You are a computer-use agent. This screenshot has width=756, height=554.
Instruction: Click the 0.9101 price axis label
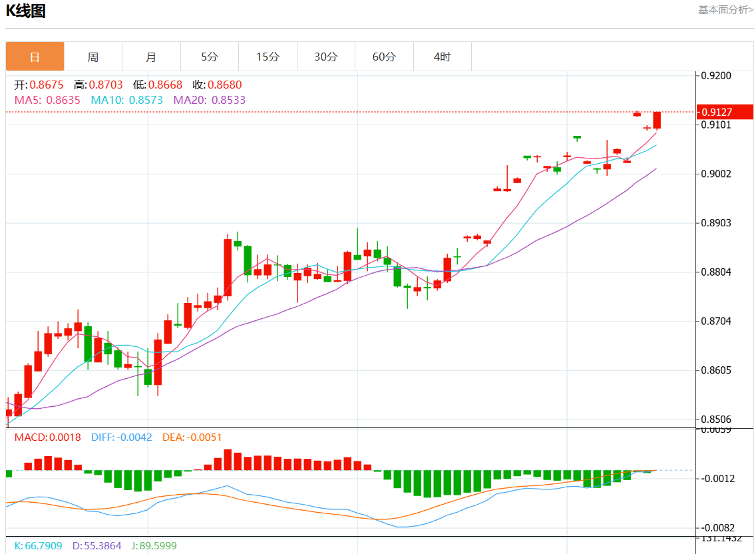click(716, 125)
